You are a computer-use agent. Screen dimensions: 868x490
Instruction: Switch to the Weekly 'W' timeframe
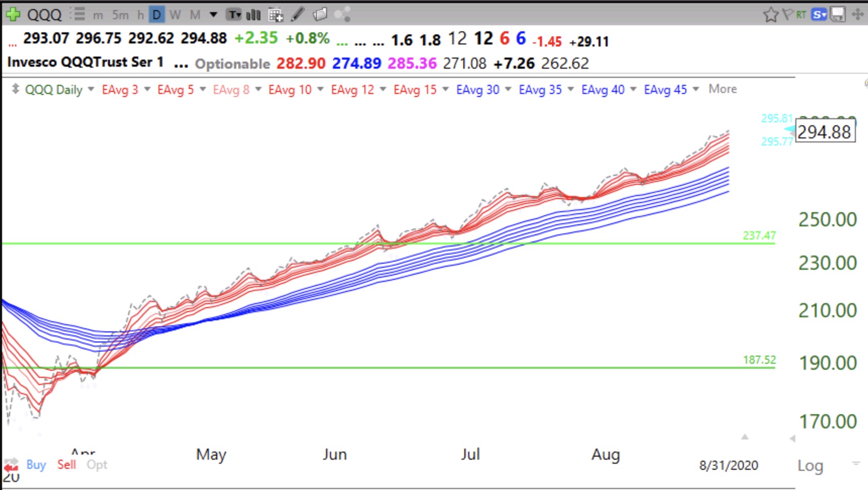pyautogui.click(x=175, y=15)
